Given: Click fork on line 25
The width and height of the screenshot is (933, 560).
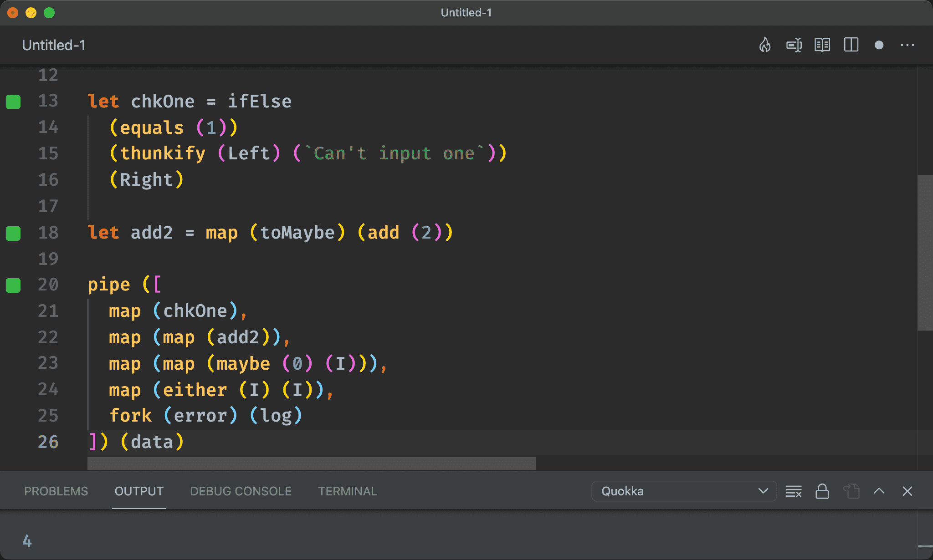Looking at the screenshot, I should tap(130, 416).
